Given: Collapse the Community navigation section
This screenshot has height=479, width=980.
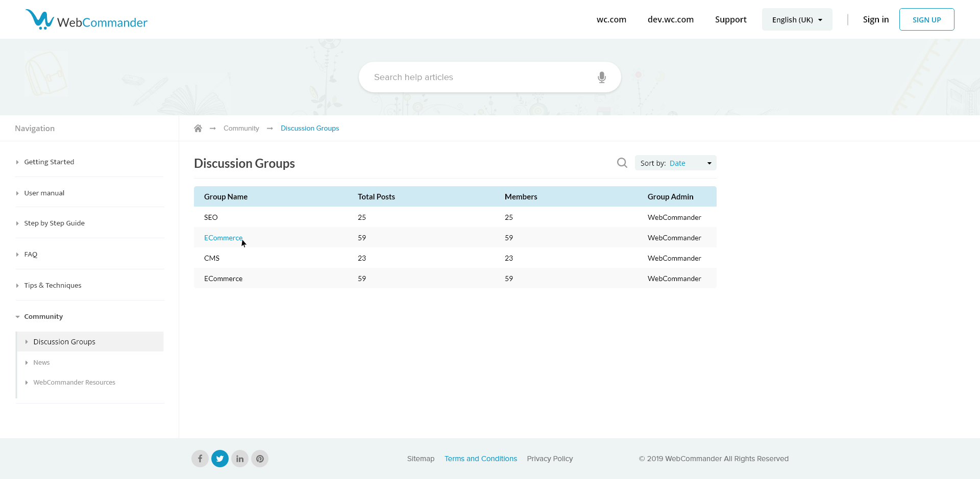Looking at the screenshot, I should 43,317.
